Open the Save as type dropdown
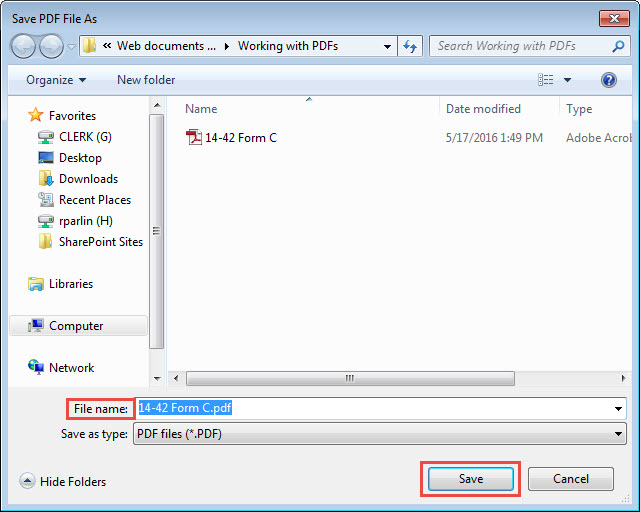 [618, 434]
